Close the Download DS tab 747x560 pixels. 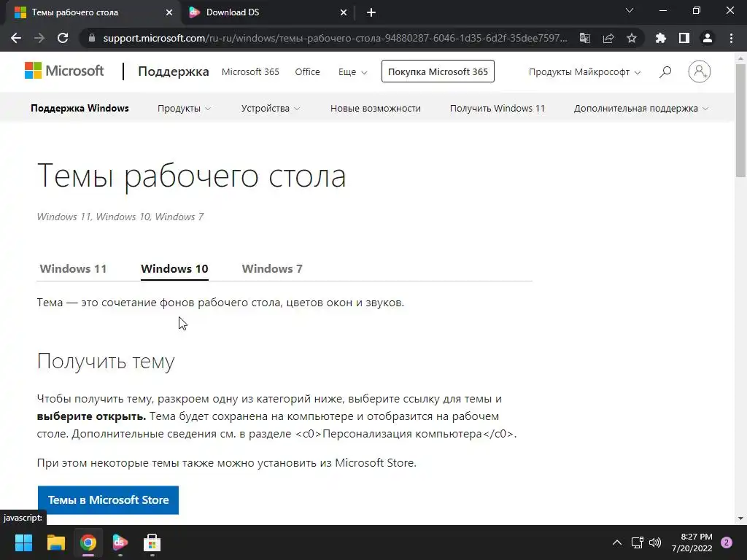344,12
